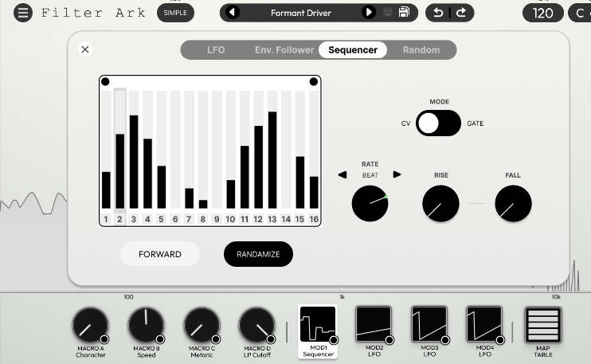Step Rate unit to previous option
Screen dimensions: 591x364
tap(342, 175)
